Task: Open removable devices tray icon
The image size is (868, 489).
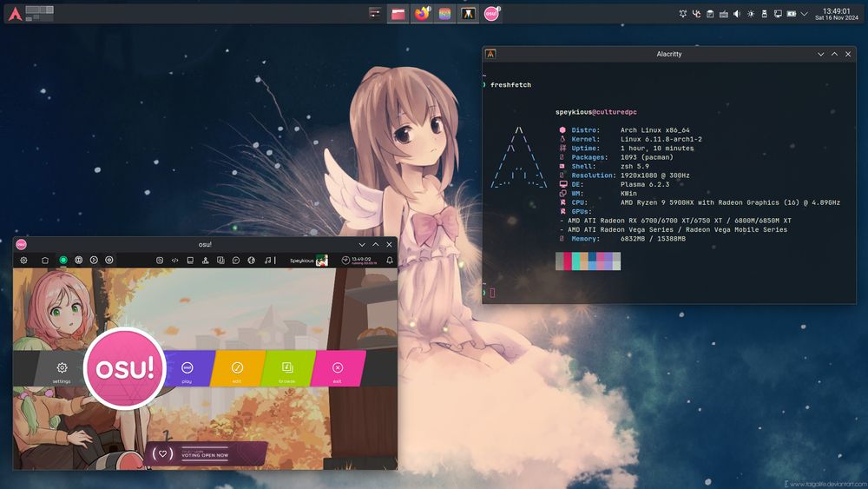Action: (x=765, y=14)
